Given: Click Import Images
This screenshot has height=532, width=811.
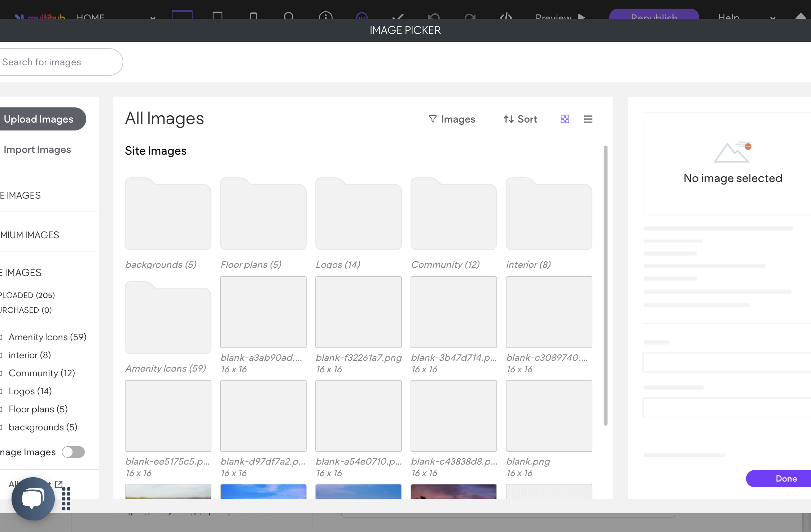Looking at the screenshot, I should tap(37, 149).
